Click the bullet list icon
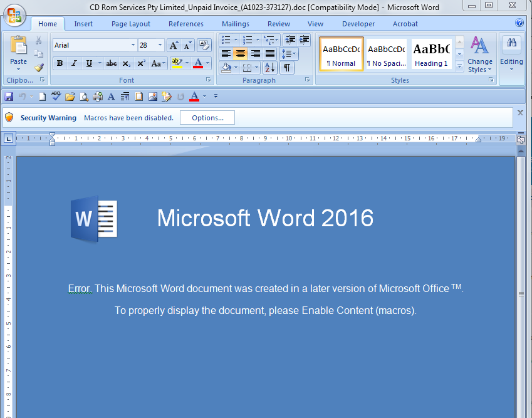The image size is (532, 418). coord(226,39)
